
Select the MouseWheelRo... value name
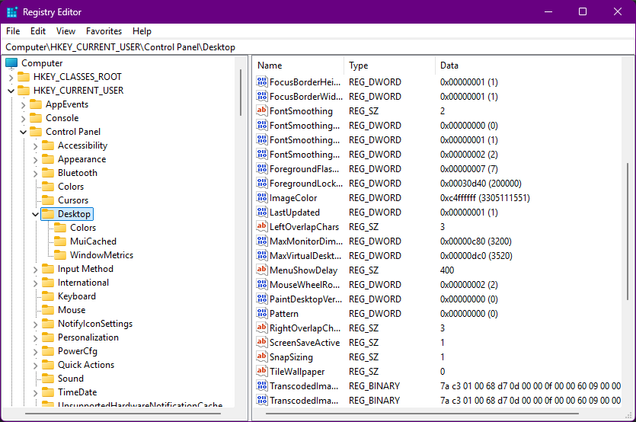305,284
